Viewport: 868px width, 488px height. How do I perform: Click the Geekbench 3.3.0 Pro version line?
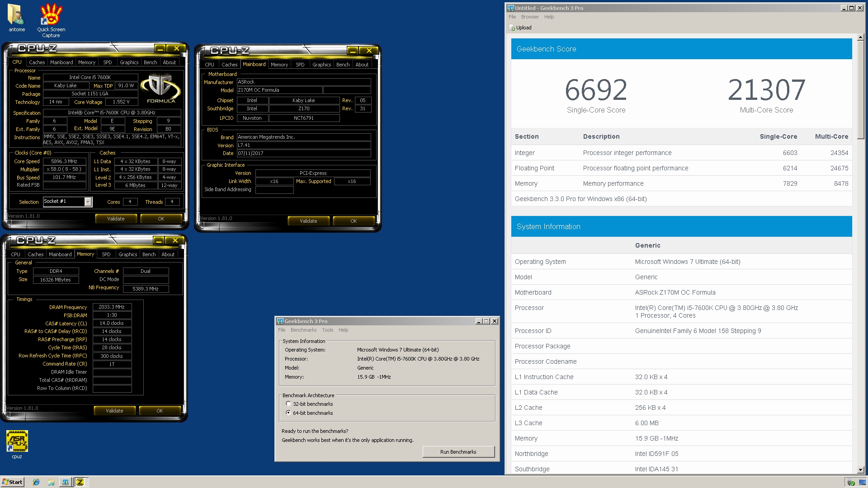pyautogui.click(x=580, y=199)
